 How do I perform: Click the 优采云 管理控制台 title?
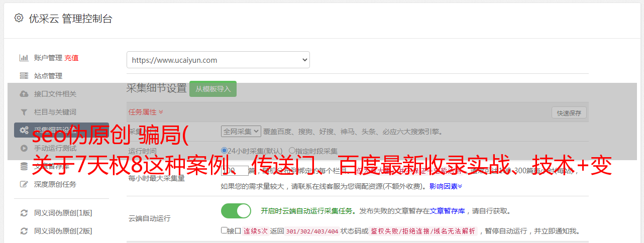[70, 19]
